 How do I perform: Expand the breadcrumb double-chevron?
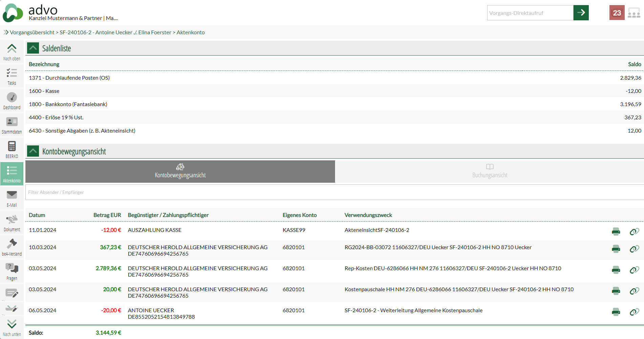point(6,33)
